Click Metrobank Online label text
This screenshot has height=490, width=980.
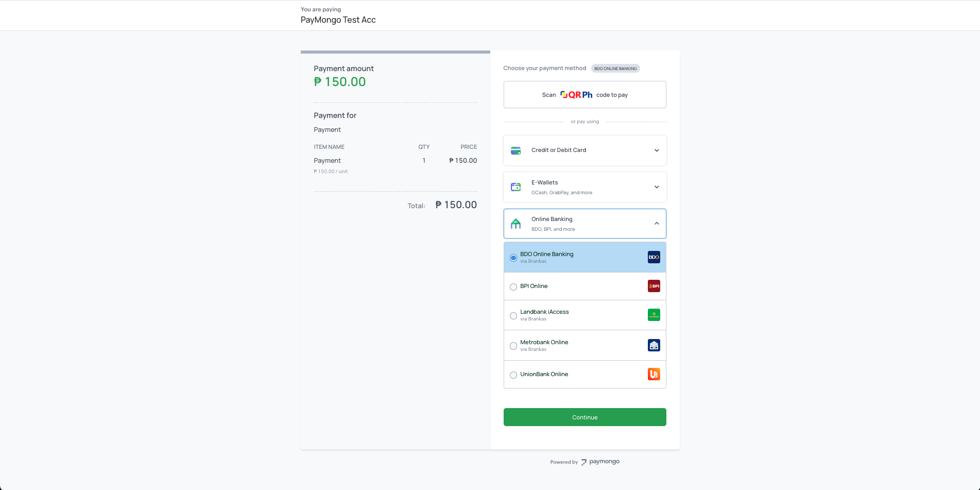(x=544, y=342)
